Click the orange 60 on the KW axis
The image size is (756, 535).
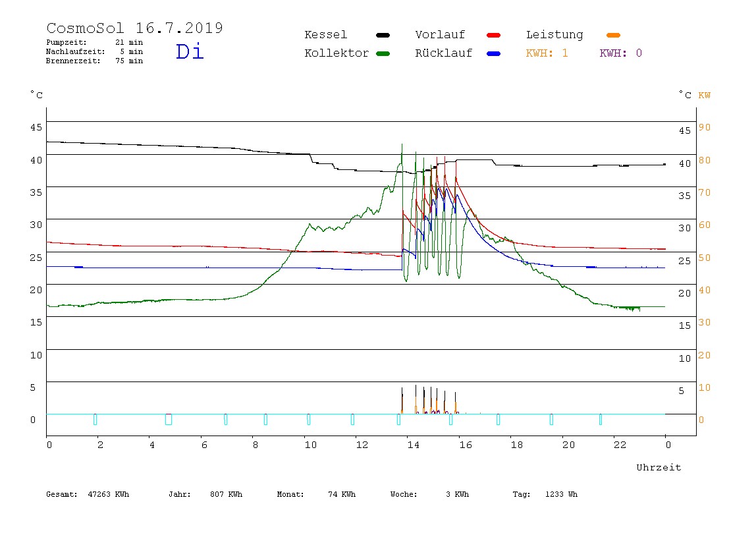705,225
